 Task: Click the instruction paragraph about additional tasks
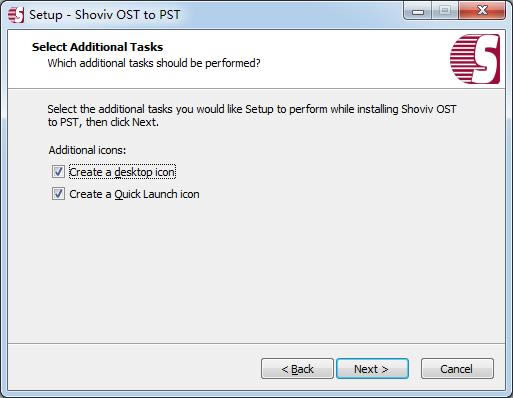pyautogui.click(x=252, y=115)
